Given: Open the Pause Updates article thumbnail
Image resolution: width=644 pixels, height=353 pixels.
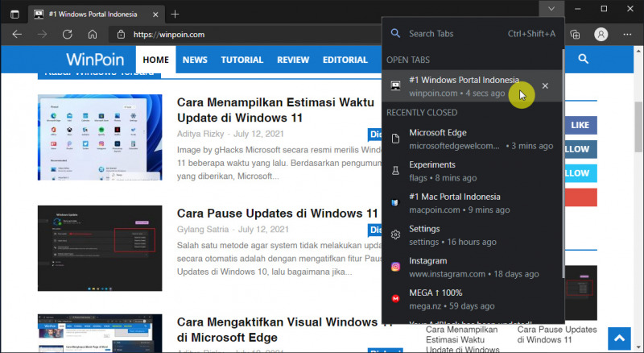Looking at the screenshot, I should tap(100, 248).
